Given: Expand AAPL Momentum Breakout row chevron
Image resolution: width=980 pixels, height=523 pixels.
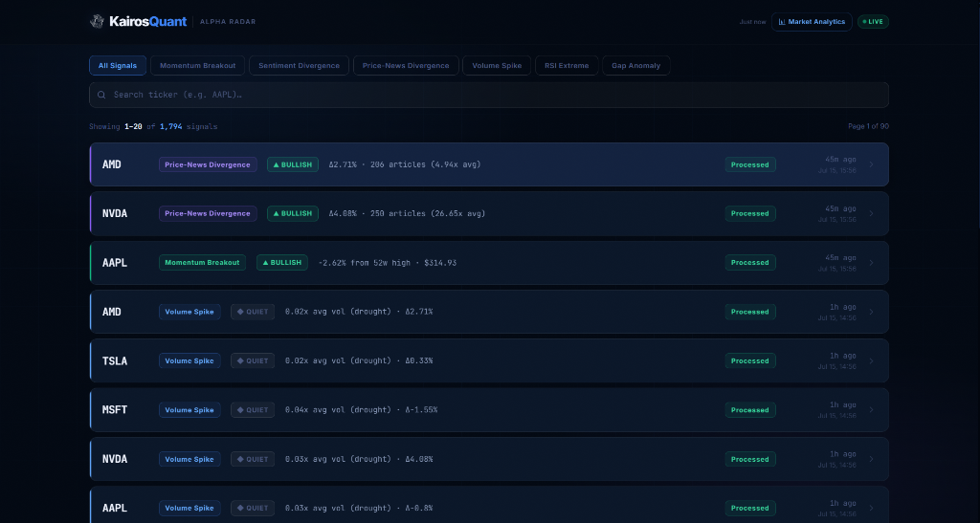Looking at the screenshot, I should pyautogui.click(x=871, y=263).
